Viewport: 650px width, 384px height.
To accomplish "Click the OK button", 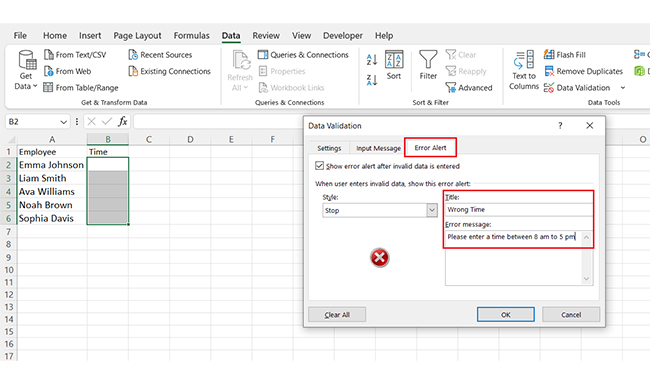I will (x=505, y=315).
